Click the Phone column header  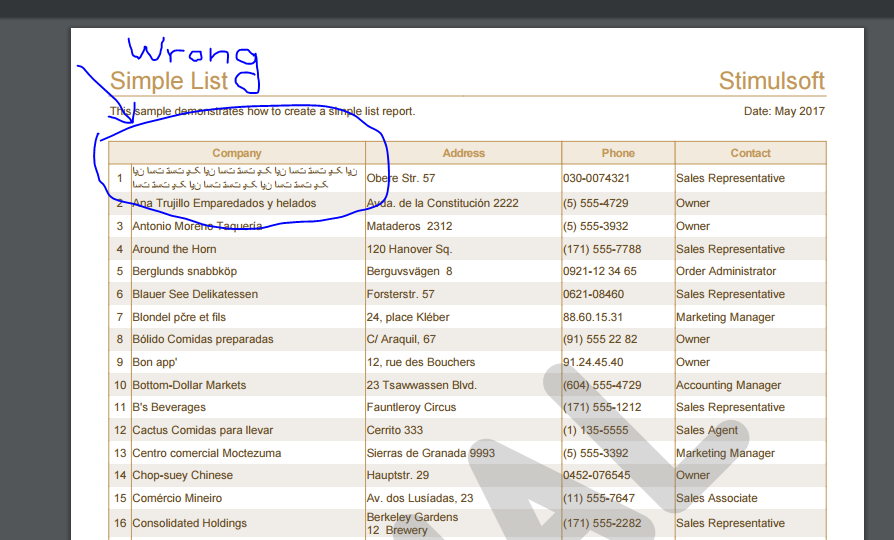click(618, 153)
